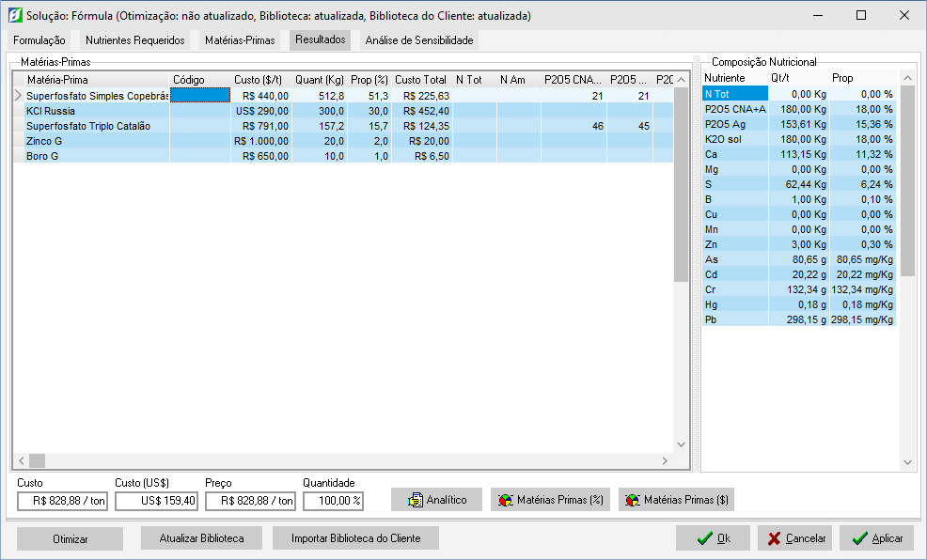Click the highlighted Código cell of Superfosfato Simples
Viewport: 927px width, 560px height.
click(200, 95)
